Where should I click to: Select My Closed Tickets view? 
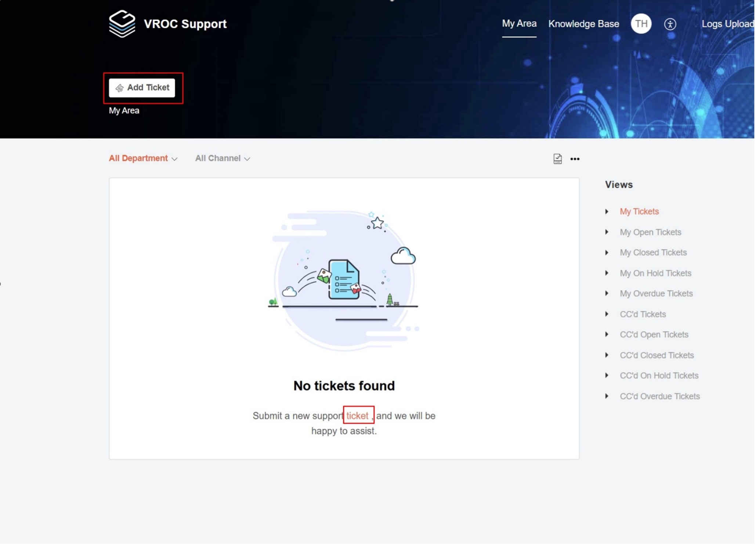[x=653, y=252]
